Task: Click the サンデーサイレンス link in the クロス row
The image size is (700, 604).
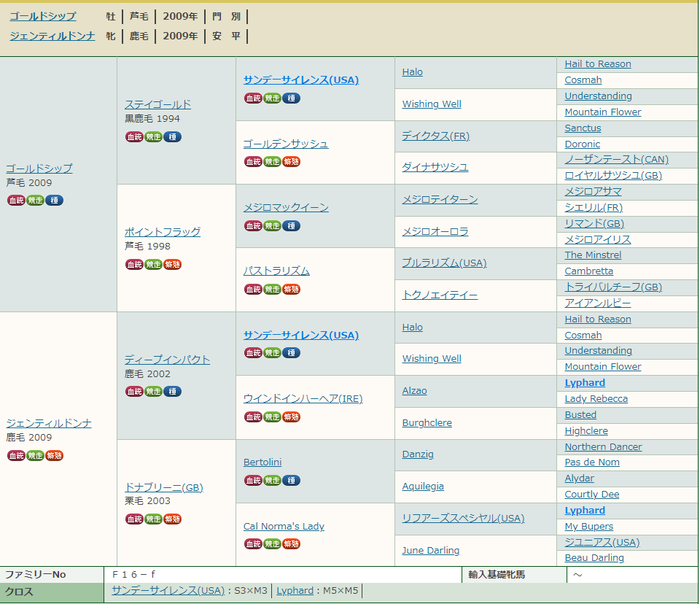Action: 168,590
